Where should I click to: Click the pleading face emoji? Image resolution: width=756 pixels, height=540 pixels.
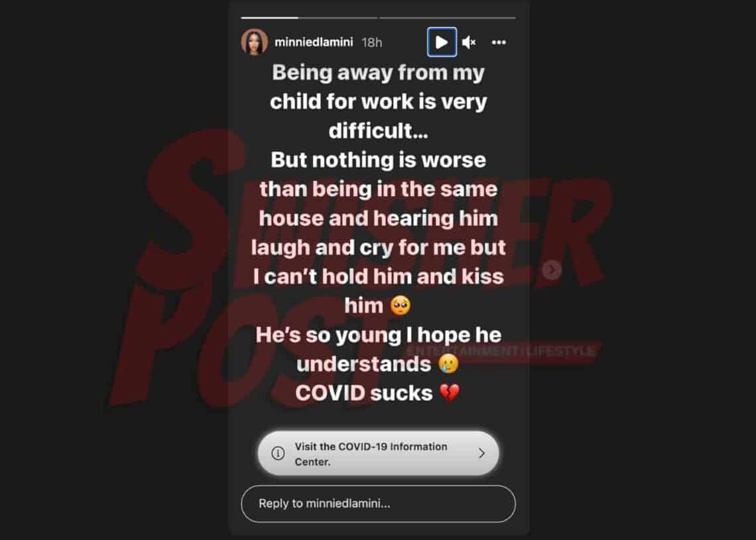pyautogui.click(x=401, y=305)
